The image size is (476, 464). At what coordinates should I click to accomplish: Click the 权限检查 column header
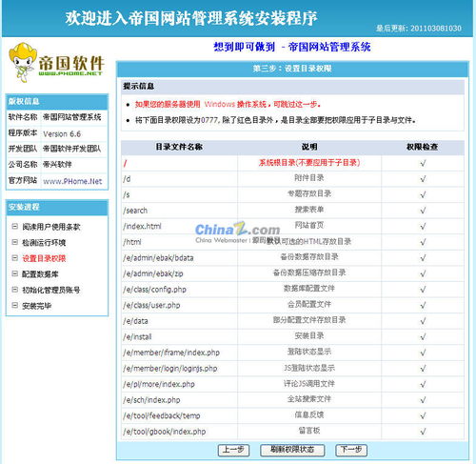pyautogui.click(x=423, y=147)
